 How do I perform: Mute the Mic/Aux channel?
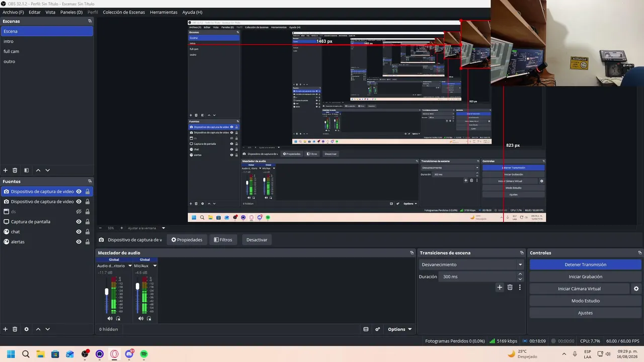pyautogui.click(x=141, y=318)
